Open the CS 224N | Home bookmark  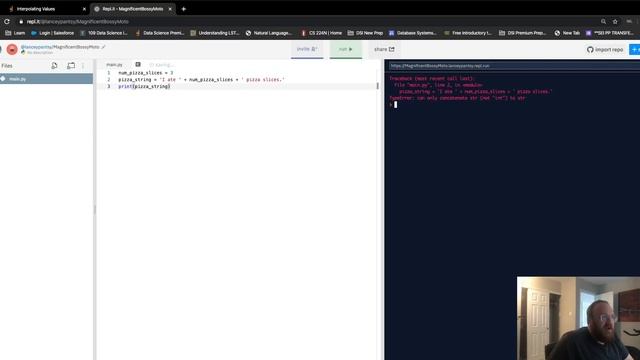click(321, 33)
